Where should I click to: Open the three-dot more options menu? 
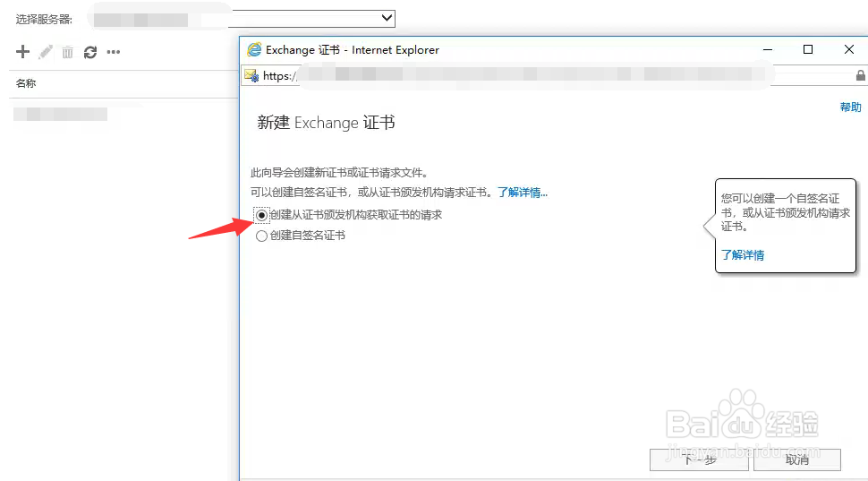point(114,52)
